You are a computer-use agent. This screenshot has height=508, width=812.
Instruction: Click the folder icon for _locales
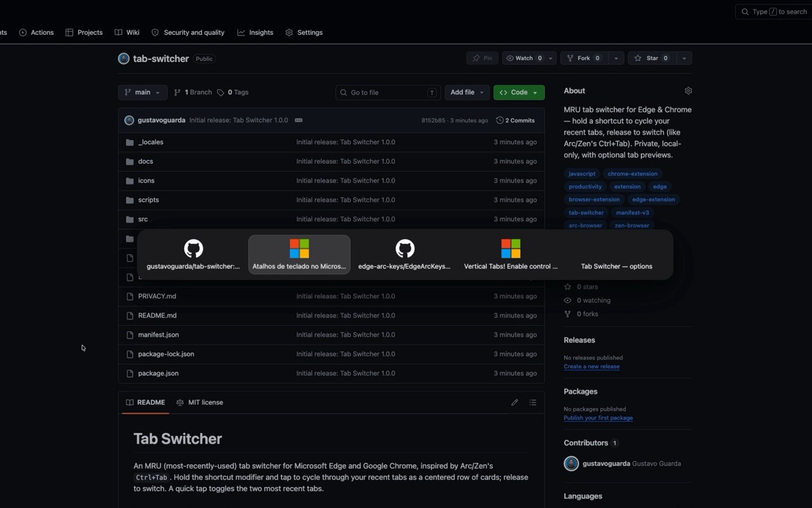click(x=130, y=142)
